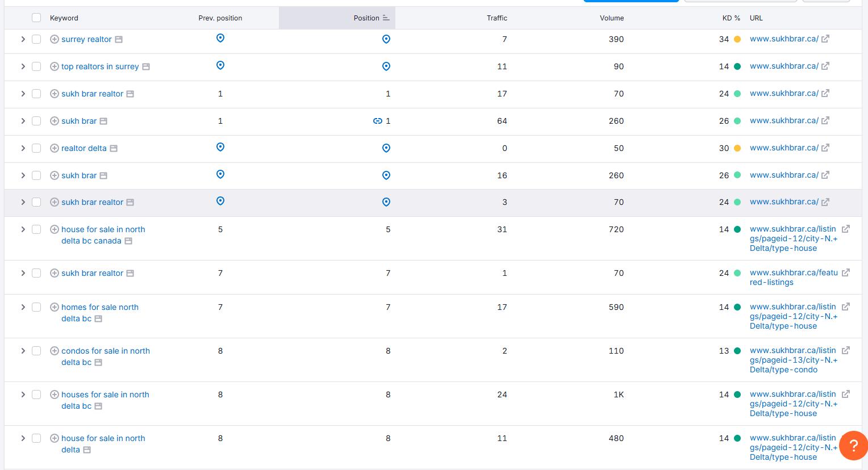Click external link icon for 'realtor delta' URL
The image size is (868, 470).
[825, 148]
